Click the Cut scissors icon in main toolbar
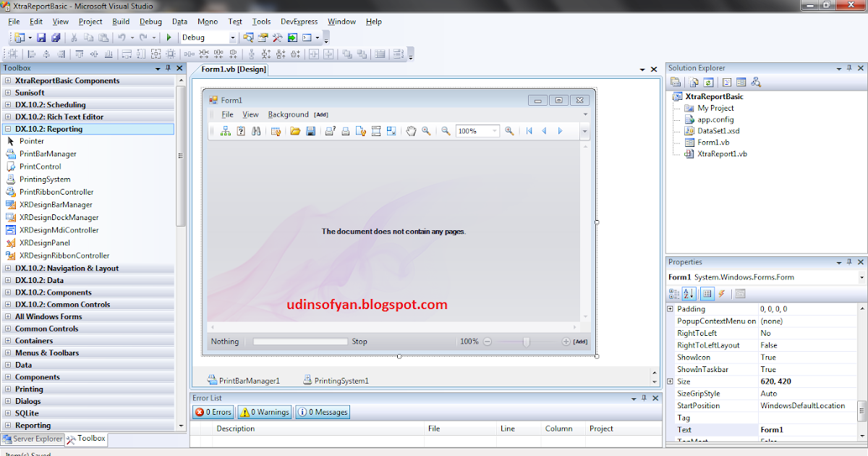Viewport: 868px width, 456px height. 75,38
